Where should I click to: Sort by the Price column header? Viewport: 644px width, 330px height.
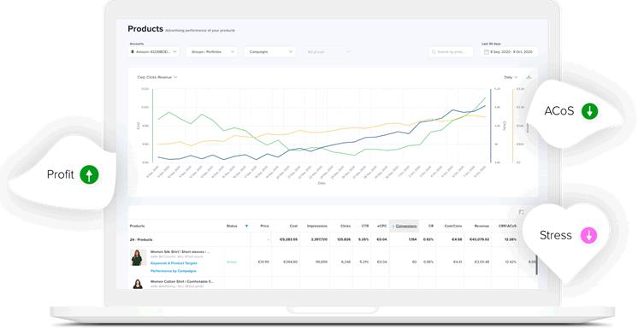[264, 227]
